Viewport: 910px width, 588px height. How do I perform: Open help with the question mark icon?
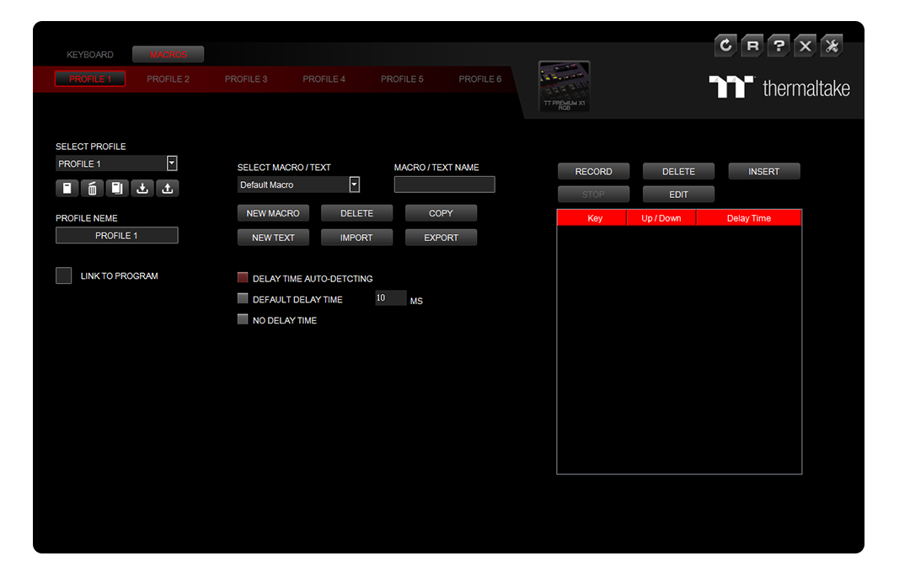pyautogui.click(x=779, y=46)
